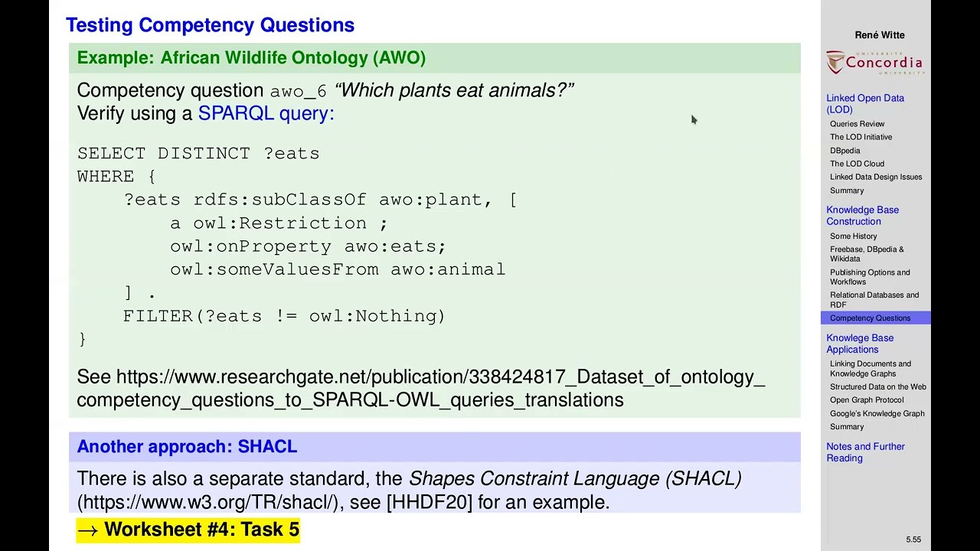Select Google's Knowledge Graph sidebar entry
The image size is (980, 551).
point(877,414)
